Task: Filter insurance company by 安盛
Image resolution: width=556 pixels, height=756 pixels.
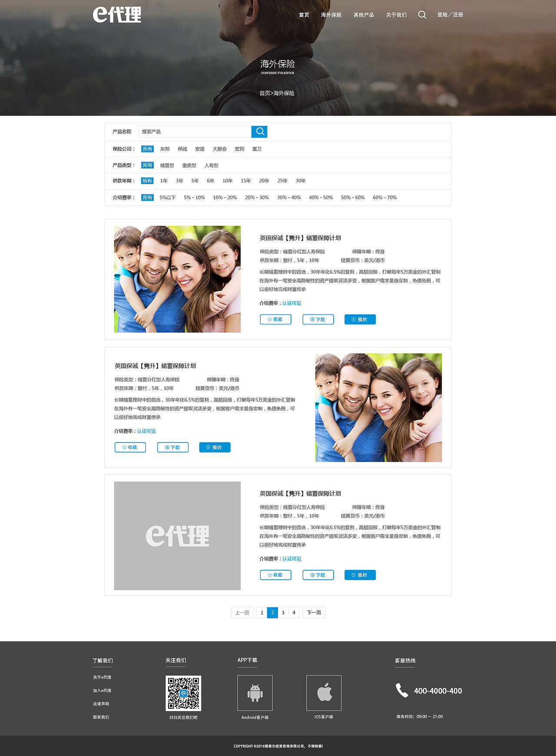Action: [x=200, y=149]
